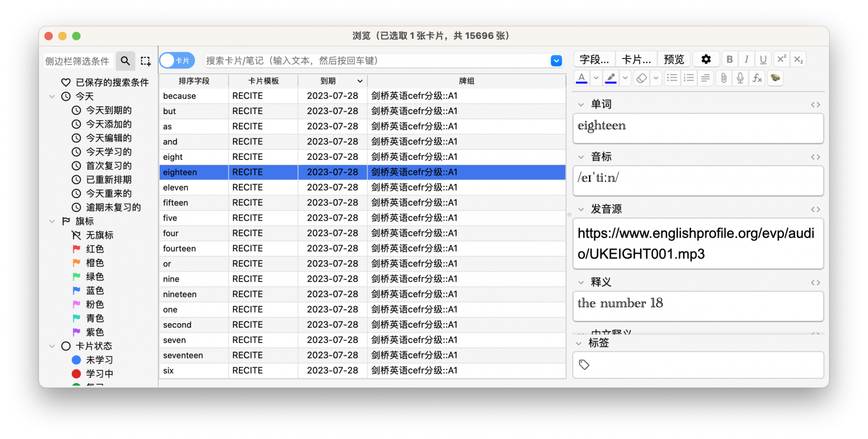Open the 字段... fields button
The width and height of the screenshot is (868, 439).
[594, 59]
